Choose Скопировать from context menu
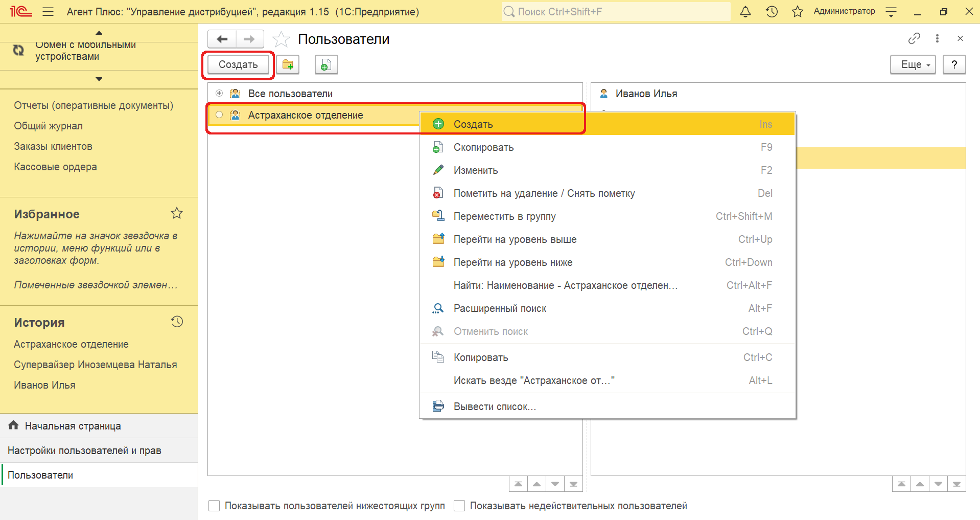This screenshot has height=520, width=980. 483,147
